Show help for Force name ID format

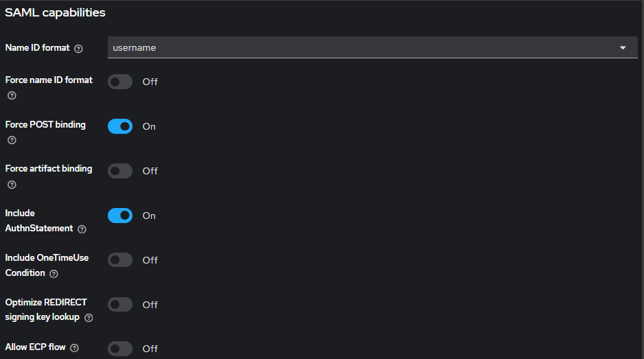point(12,95)
